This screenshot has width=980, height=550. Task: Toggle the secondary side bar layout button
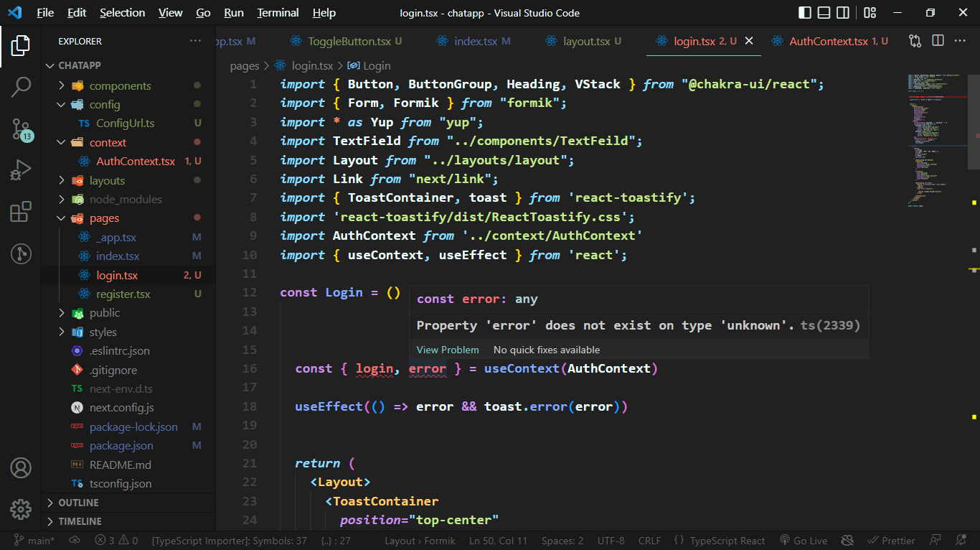pos(843,13)
